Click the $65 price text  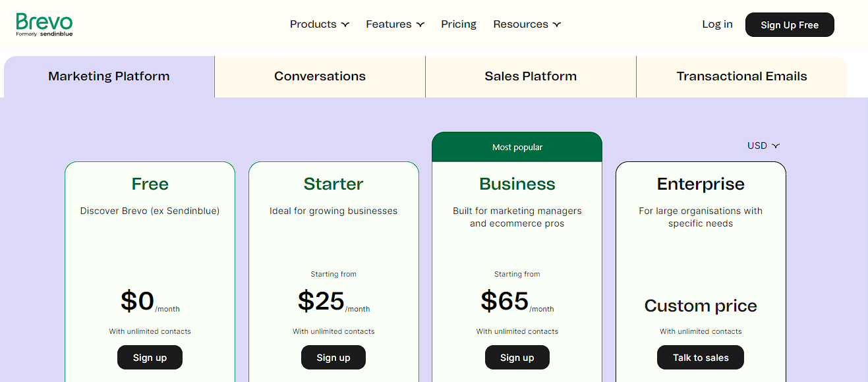coord(505,301)
